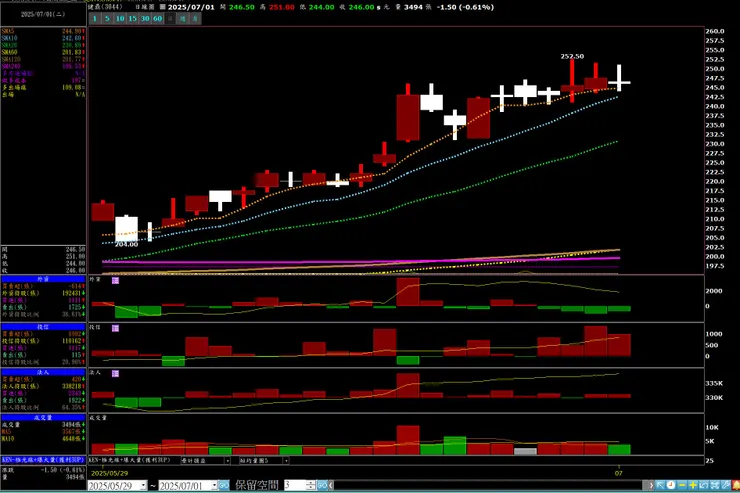Screen dimensions: 740x493
Task: Select the 10-minute timeframe button
Action: click(x=120, y=18)
